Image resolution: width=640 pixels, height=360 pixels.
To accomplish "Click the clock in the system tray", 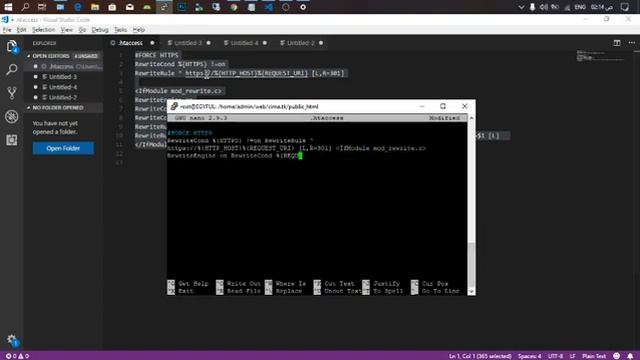I will pos(602,7).
